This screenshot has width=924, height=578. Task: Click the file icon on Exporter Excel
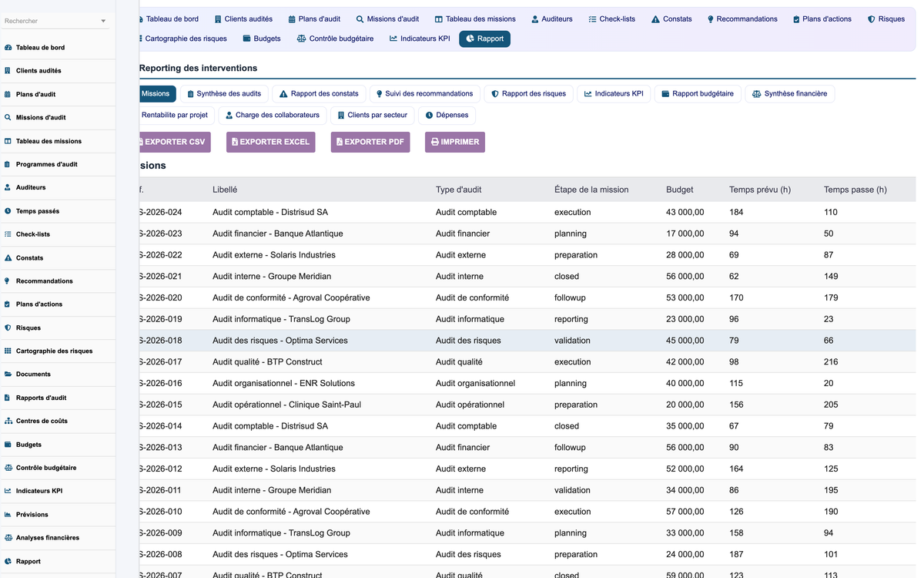click(x=235, y=142)
